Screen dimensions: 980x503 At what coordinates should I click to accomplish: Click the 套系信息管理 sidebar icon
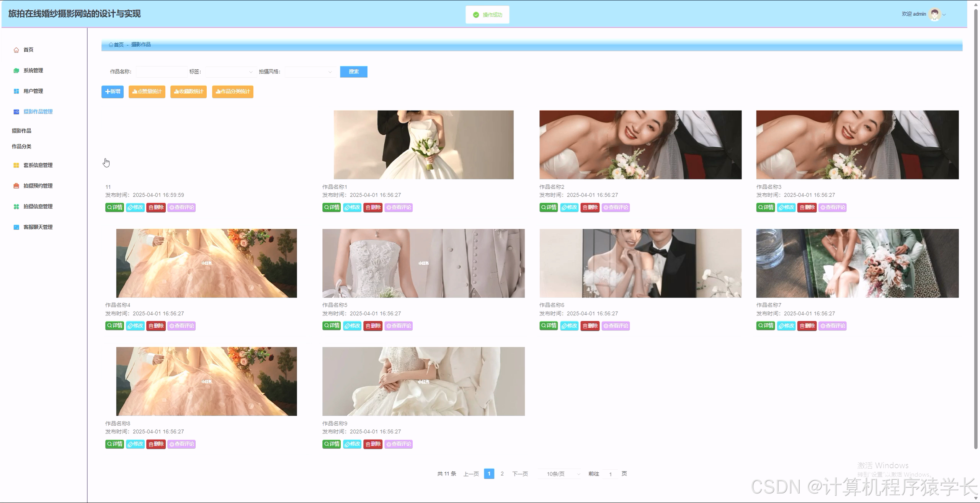[x=16, y=165]
